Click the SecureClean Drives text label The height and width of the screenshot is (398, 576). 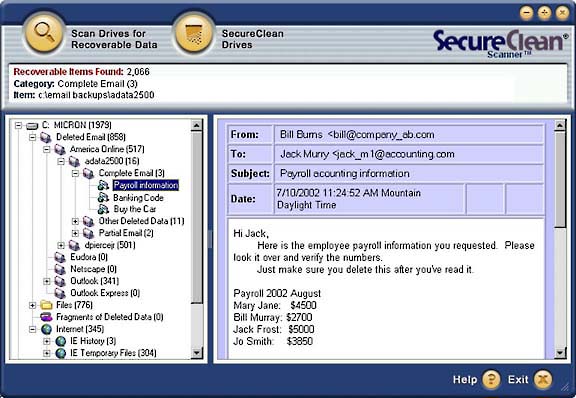[x=253, y=39]
